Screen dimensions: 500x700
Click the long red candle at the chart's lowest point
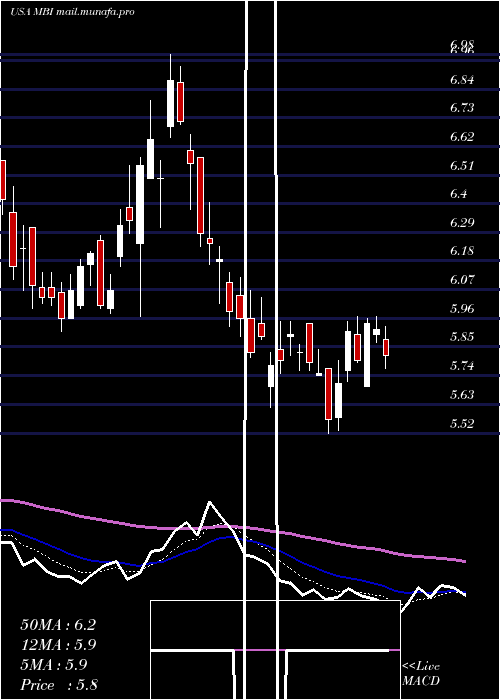click(329, 394)
